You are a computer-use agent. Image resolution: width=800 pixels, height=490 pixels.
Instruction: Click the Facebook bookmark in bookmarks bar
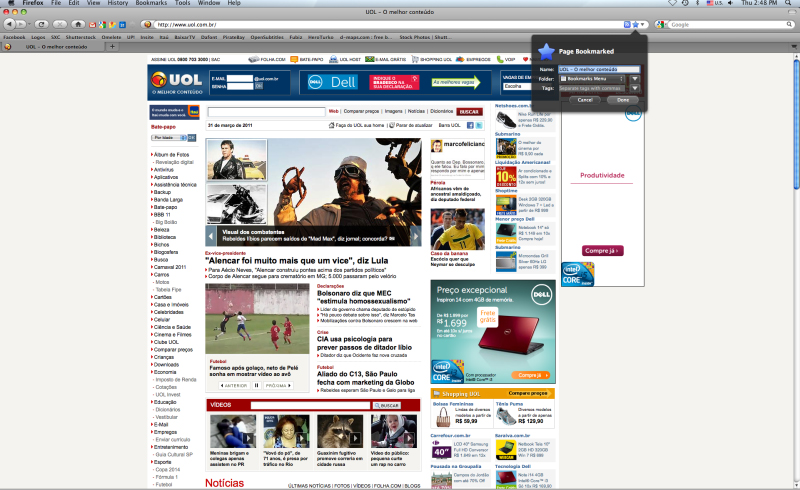coord(14,37)
